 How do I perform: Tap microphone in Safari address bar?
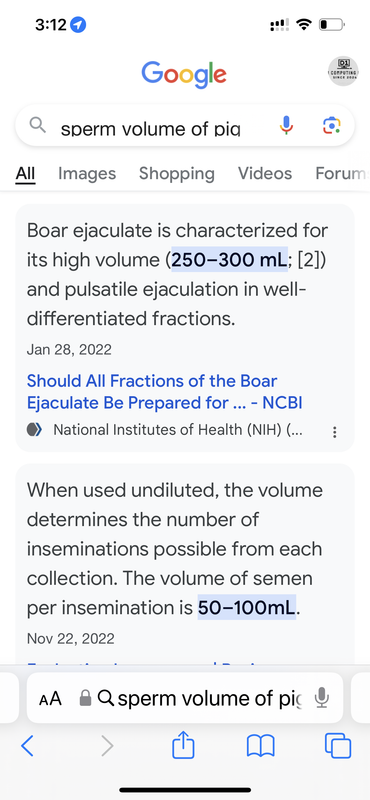pyautogui.click(x=321, y=698)
